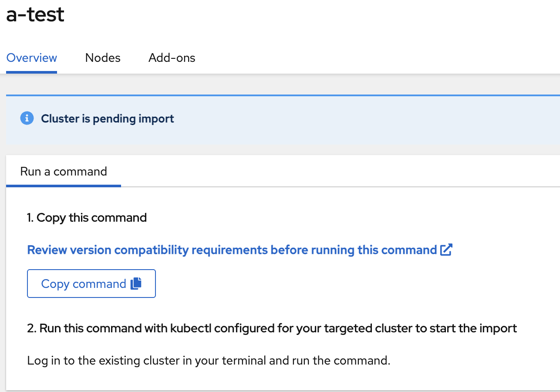Switch to the Overview tab
560x392 pixels.
(x=31, y=58)
